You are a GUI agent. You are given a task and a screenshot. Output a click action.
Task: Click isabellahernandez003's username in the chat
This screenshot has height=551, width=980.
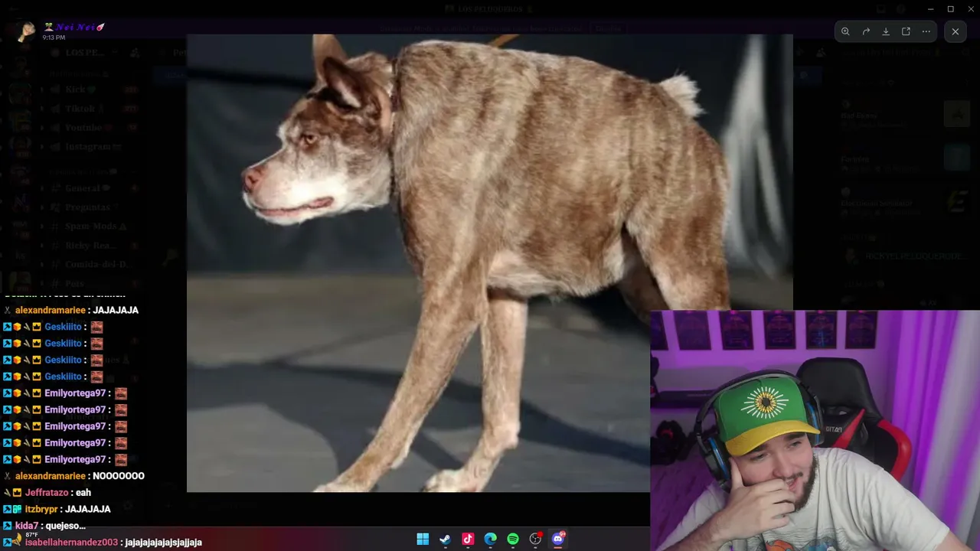coord(71,543)
